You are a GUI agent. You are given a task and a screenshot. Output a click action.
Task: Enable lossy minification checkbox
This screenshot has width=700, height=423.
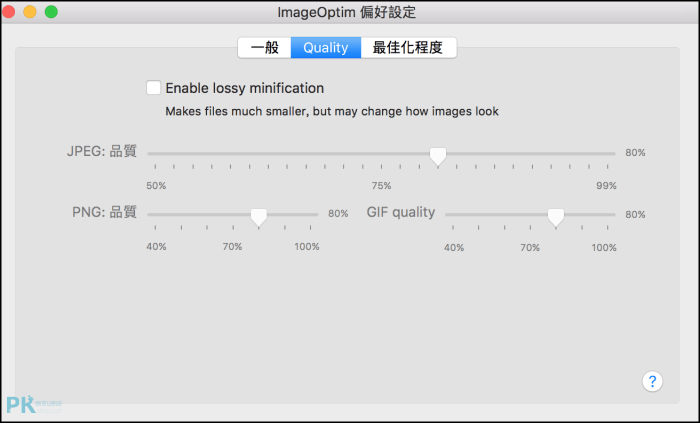[154, 87]
